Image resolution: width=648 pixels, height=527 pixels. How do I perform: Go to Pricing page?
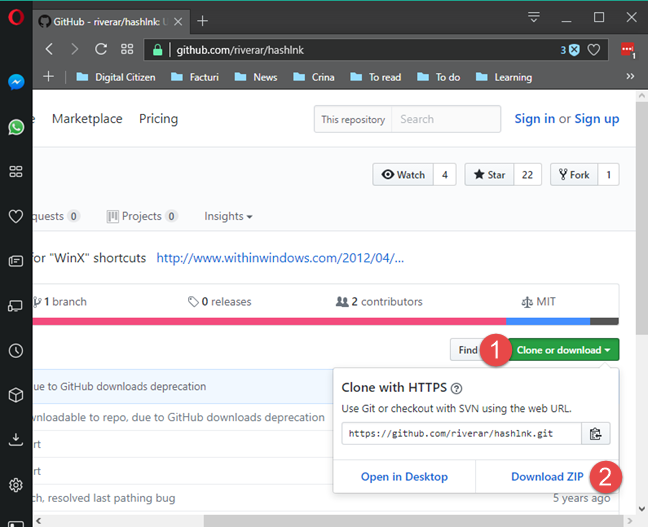click(158, 119)
